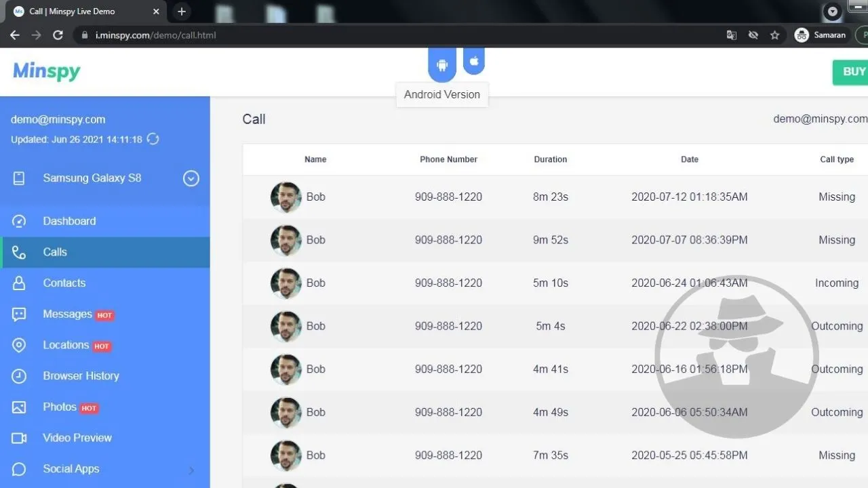Click the demo@minspy.com sidebar account email

(58, 119)
